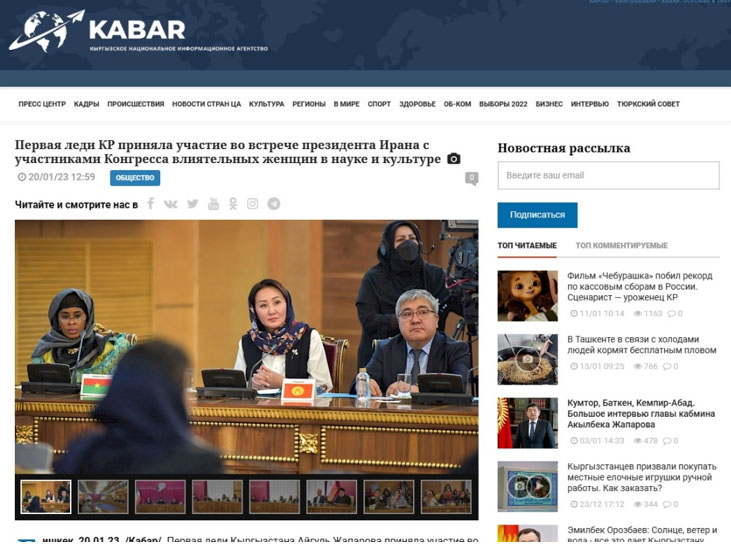Open the Instagram social icon
This screenshot has height=553, width=731.
[x=252, y=204]
